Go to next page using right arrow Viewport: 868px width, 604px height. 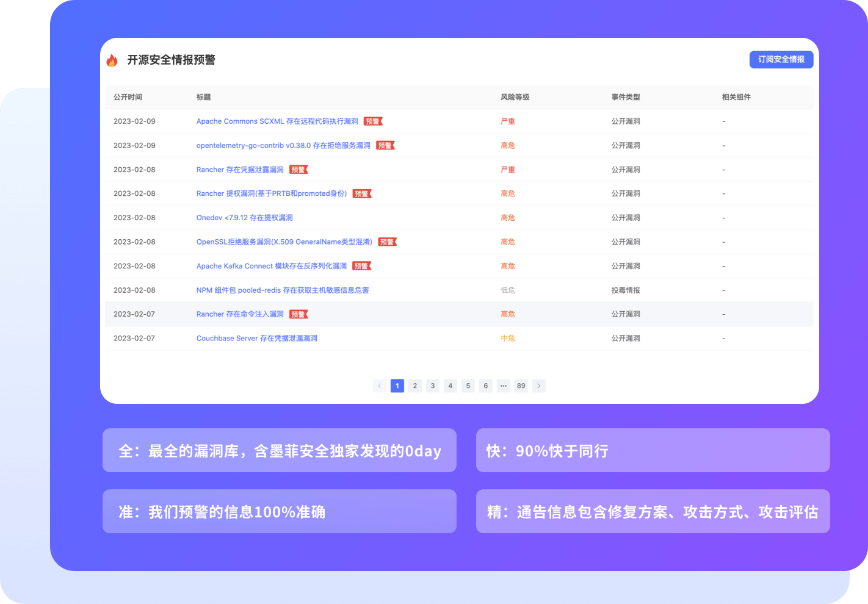[x=538, y=386]
